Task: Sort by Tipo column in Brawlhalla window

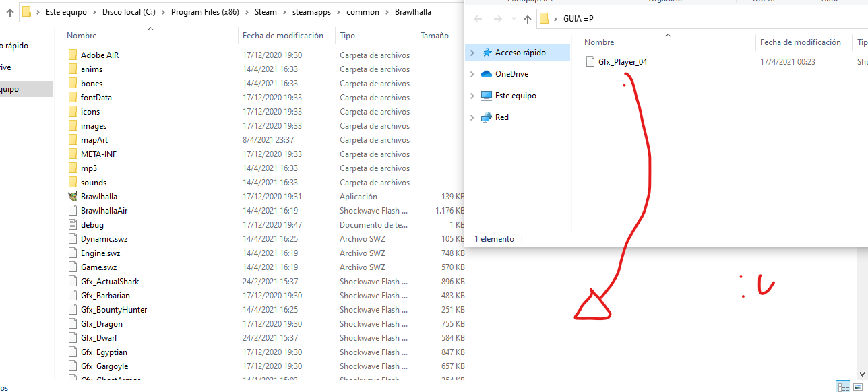Action: click(x=347, y=36)
